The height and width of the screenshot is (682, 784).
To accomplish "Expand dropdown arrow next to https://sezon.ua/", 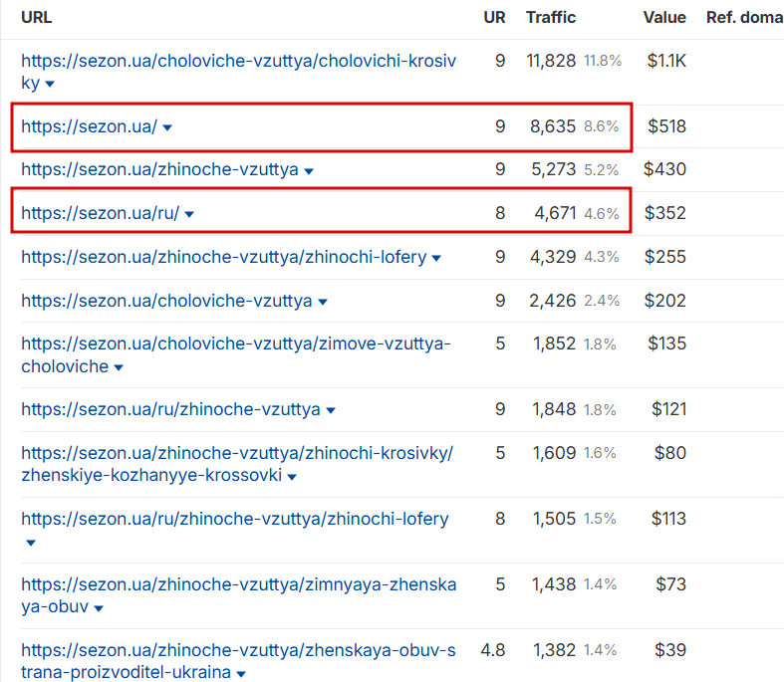I will click(167, 127).
